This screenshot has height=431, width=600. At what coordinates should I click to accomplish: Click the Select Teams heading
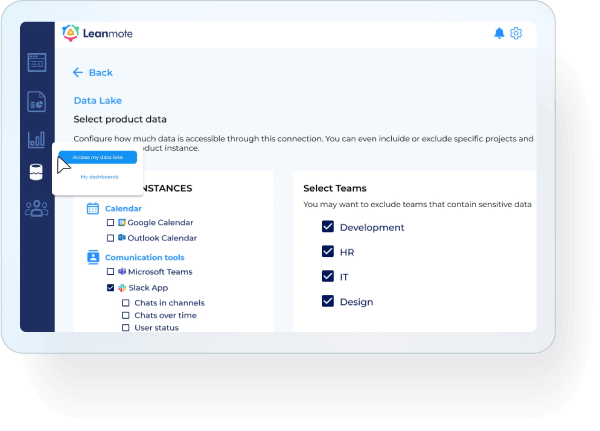tap(335, 188)
